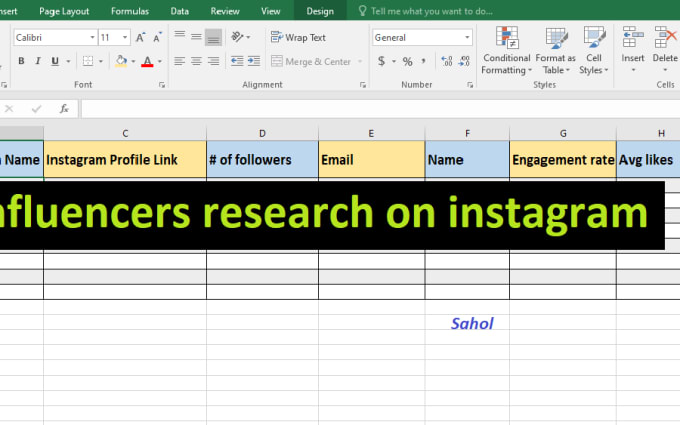Screen dimensions: 680x425
Task: Apply Comma Style
Action: click(x=423, y=61)
